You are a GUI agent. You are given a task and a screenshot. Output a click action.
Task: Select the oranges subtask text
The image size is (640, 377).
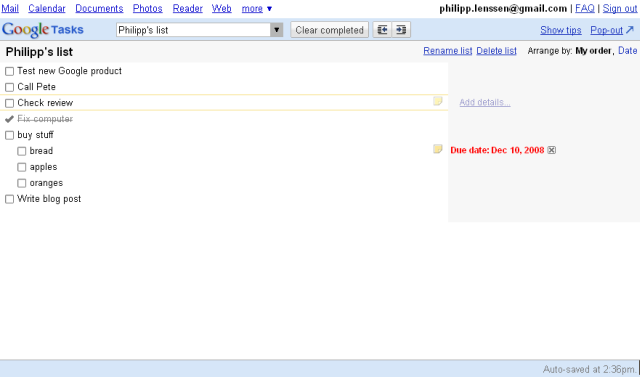(46, 183)
